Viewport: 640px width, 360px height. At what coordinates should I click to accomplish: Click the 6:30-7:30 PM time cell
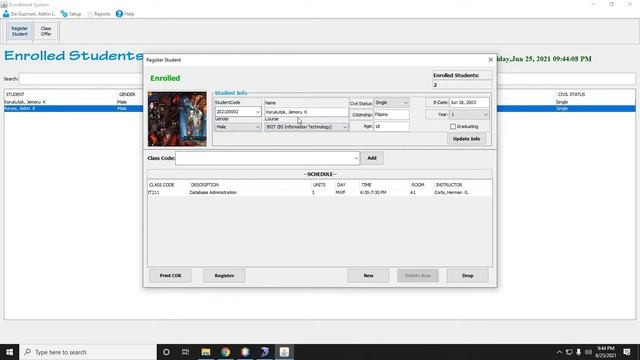click(x=384, y=192)
